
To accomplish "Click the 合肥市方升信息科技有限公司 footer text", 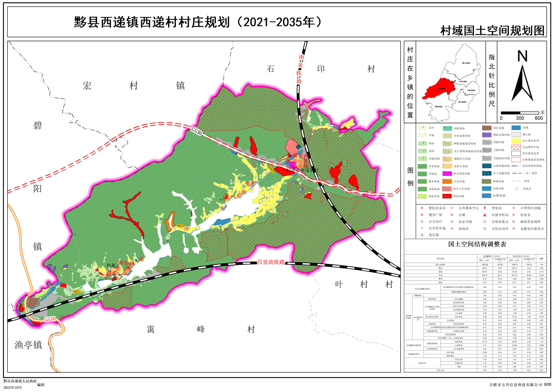I will (x=515, y=384).
